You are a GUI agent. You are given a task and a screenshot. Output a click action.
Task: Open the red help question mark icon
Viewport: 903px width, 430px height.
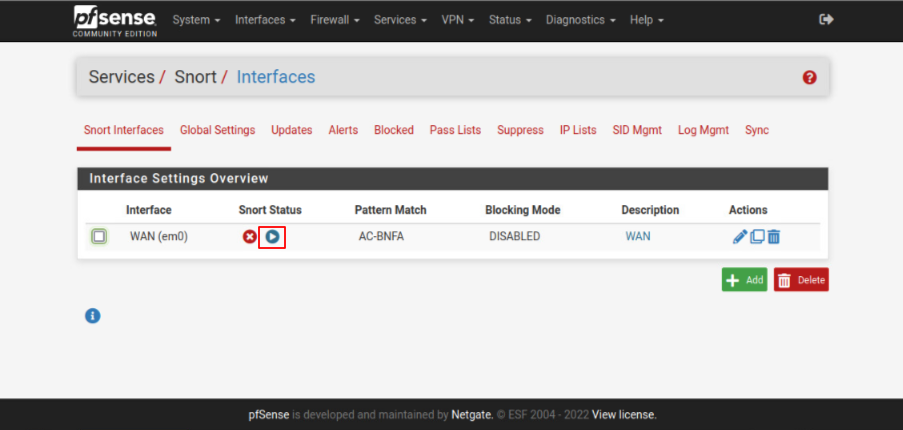point(810,78)
